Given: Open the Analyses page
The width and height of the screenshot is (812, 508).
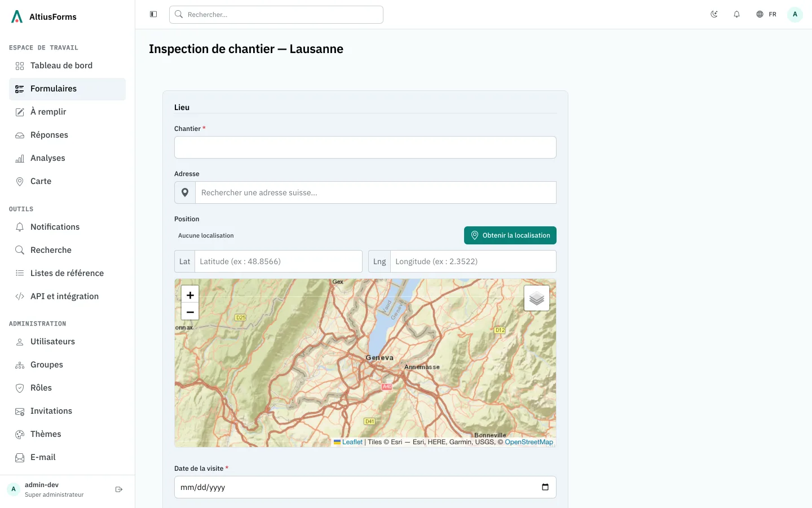Looking at the screenshot, I should [67, 158].
